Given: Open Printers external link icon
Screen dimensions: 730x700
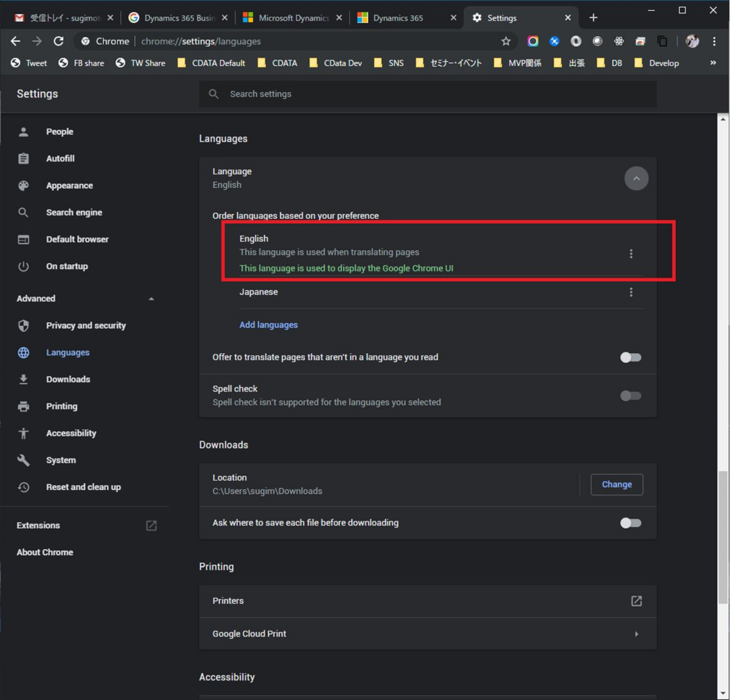Looking at the screenshot, I should pos(636,601).
